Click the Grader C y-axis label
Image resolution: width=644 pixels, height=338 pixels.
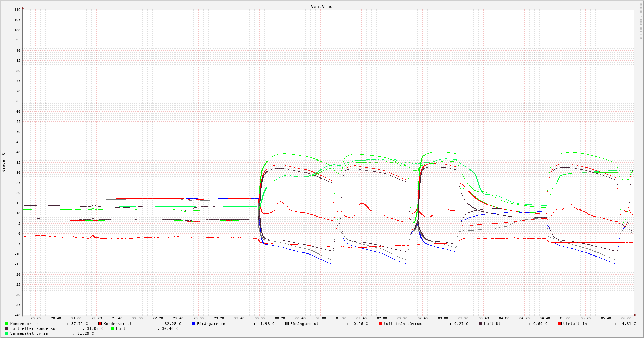tap(4, 162)
